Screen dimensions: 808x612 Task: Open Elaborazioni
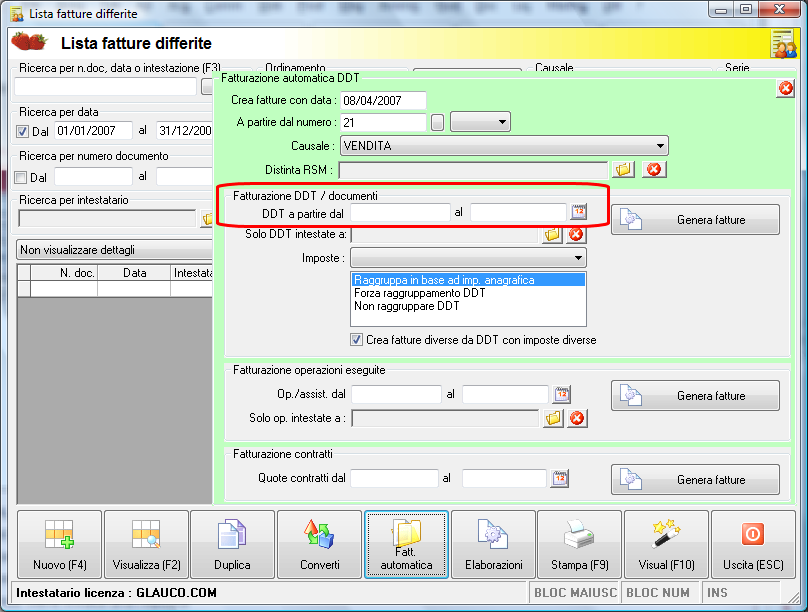pos(493,545)
